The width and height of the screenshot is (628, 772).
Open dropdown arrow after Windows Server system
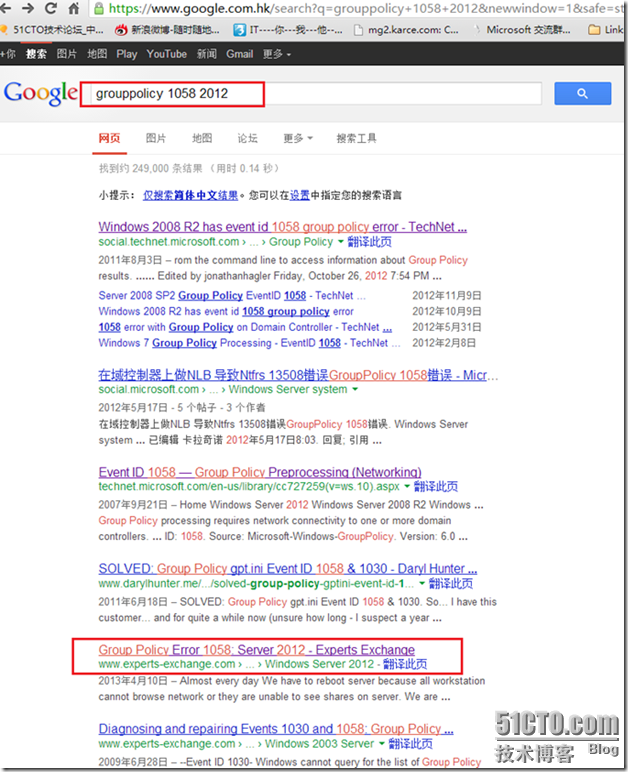click(355, 389)
